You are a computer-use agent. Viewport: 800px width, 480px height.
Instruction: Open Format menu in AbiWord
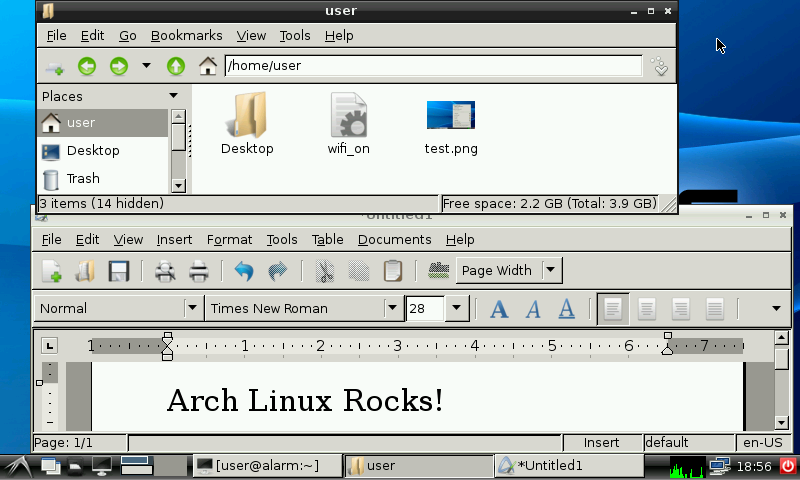coord(229,240)
